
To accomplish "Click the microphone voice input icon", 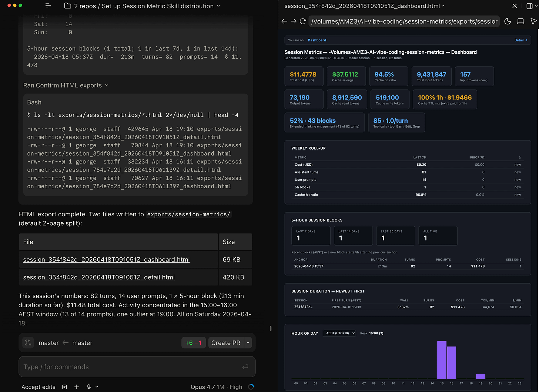I will (89, 387).
